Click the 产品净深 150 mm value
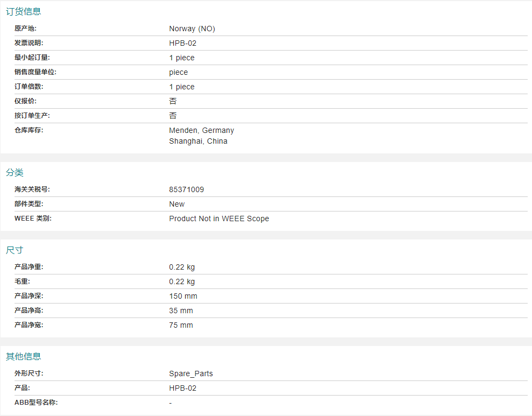Image resolution: width=532 pixels, height=416 pixels. [183, 296]
